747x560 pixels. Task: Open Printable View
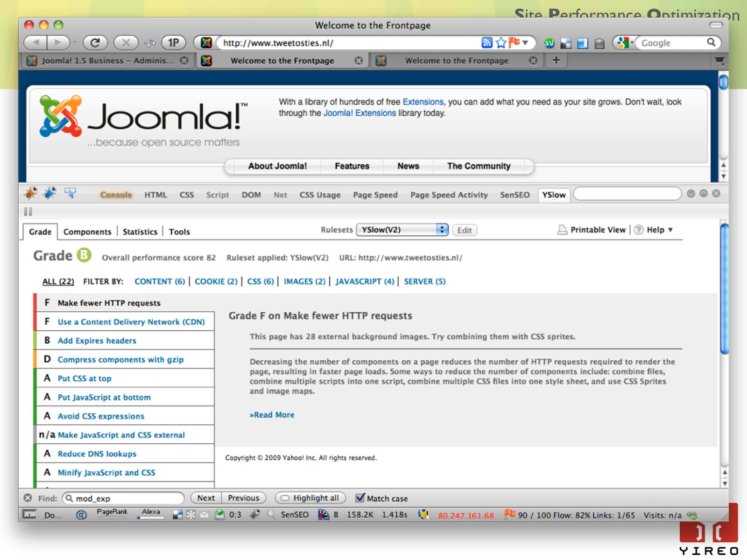coord(592,230)
